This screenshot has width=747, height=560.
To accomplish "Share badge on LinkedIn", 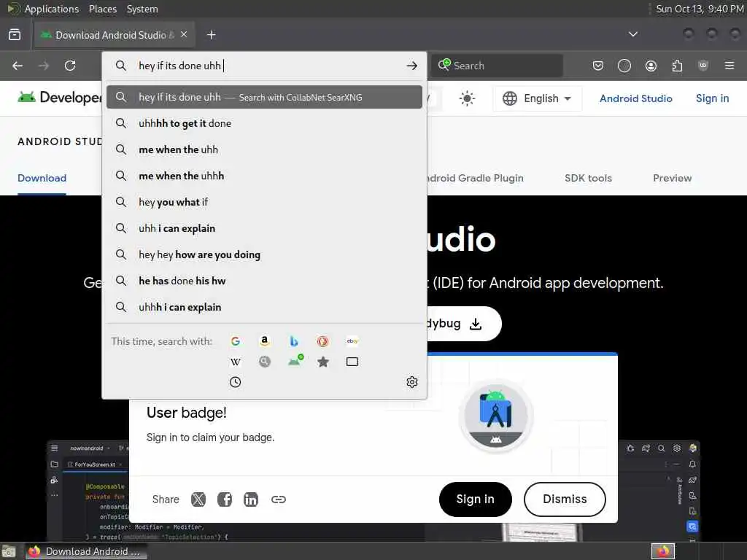I will [x=251, y=499].
